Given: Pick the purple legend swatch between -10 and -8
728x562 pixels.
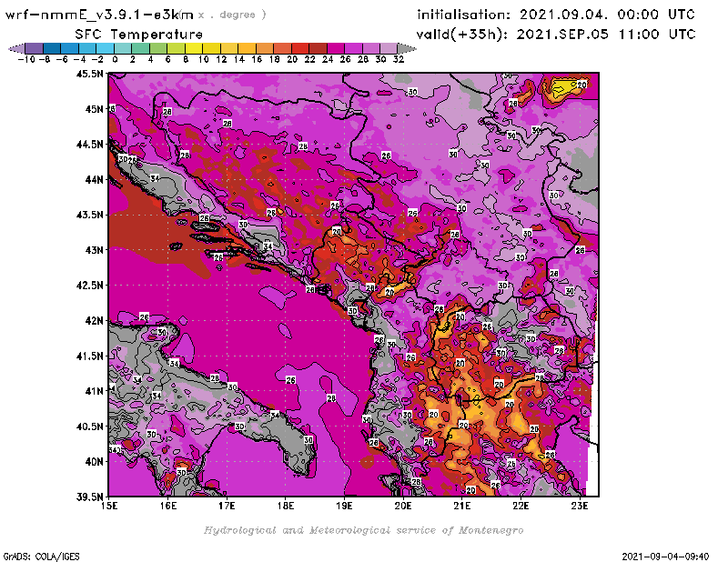Looking at the screenshot, I should pyautogui.click(x=34, y=49).
